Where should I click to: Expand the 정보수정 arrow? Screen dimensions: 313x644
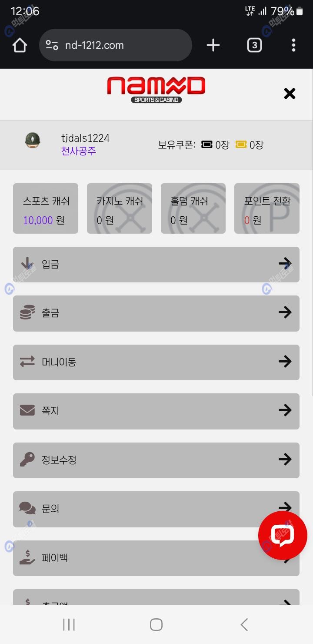coord(285,460)
